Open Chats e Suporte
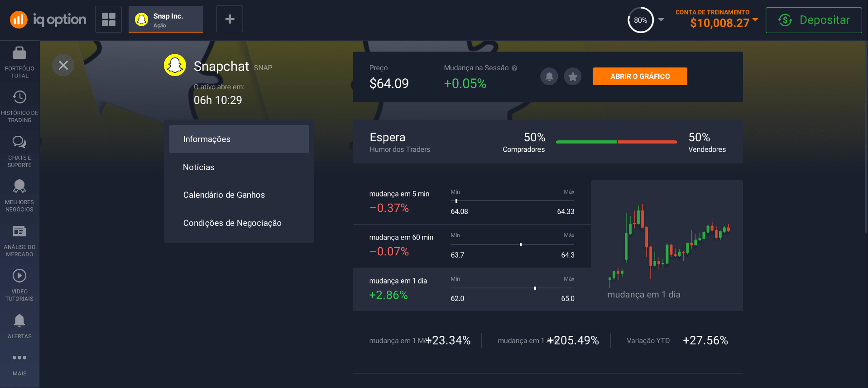Viewport: 868px width, 388px height. (x=19, y=152)
